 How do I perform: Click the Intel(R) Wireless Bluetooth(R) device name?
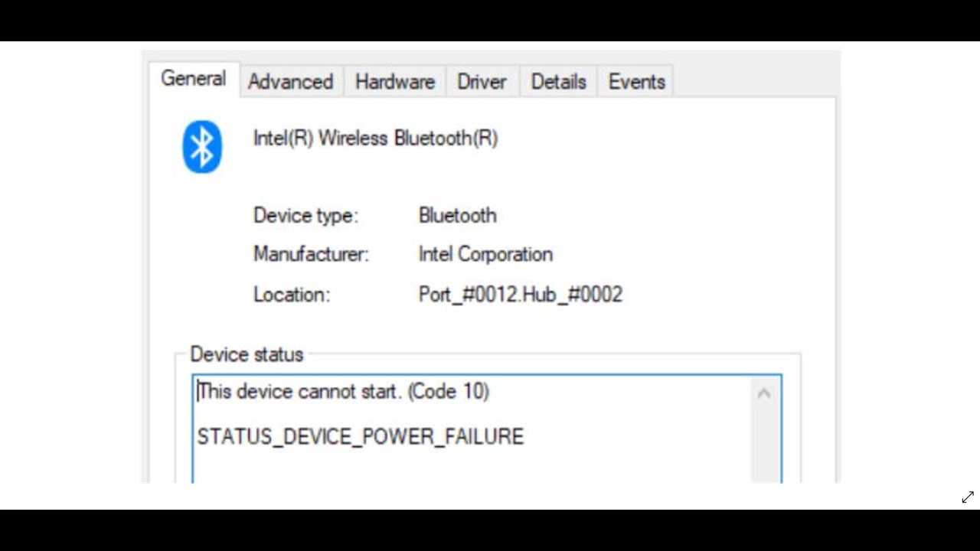point(375,139)
